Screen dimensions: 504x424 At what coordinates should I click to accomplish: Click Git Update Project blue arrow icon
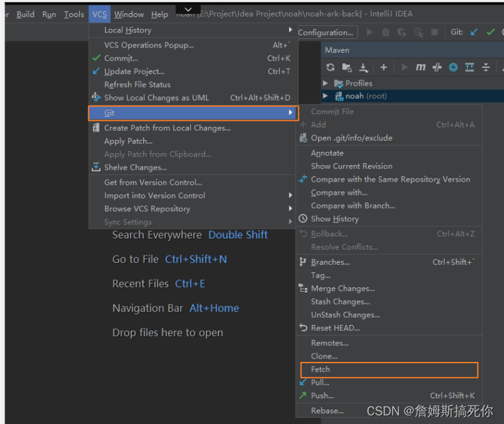tap(474, 32)
